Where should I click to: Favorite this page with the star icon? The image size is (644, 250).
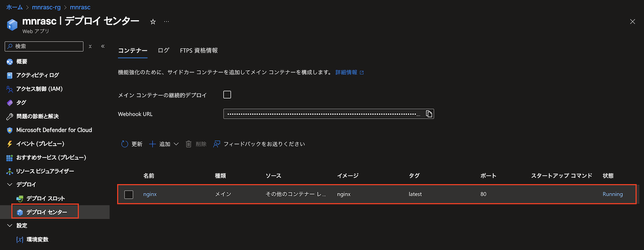(153, 22)
